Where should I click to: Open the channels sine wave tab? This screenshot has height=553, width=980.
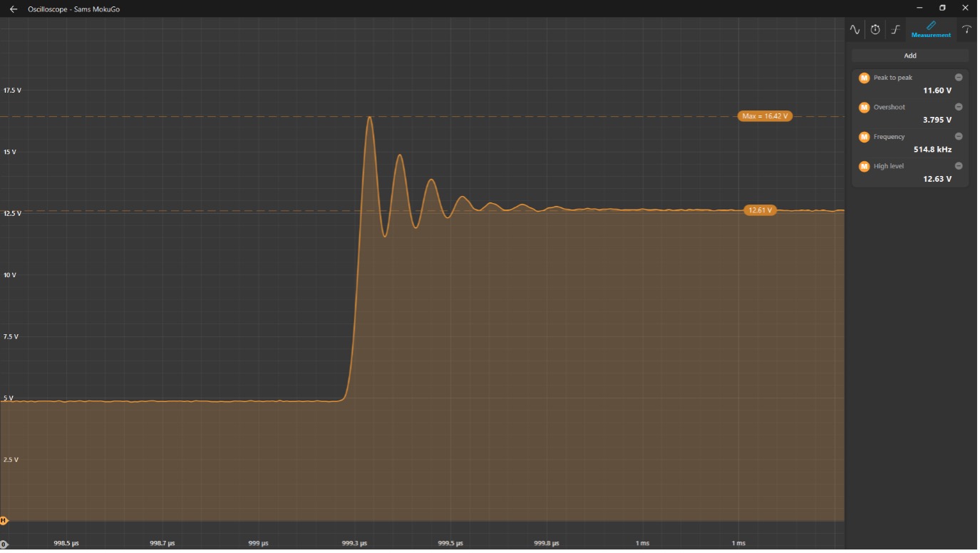[855, 30]
